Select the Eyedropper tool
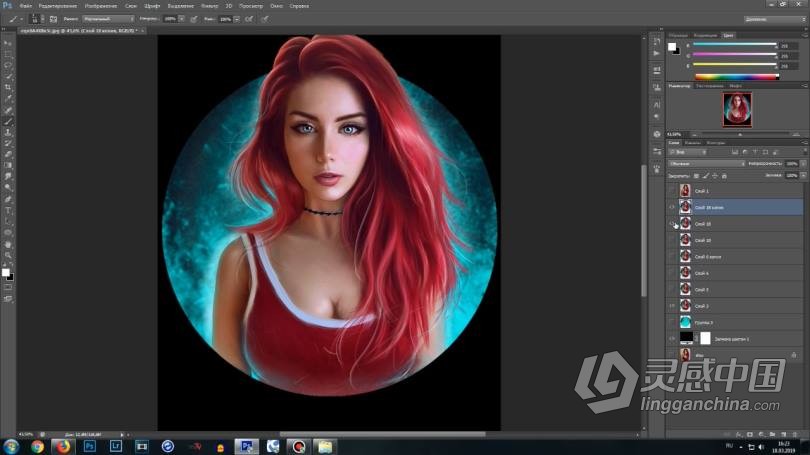 pyautogui.click(x=8, y=99)
